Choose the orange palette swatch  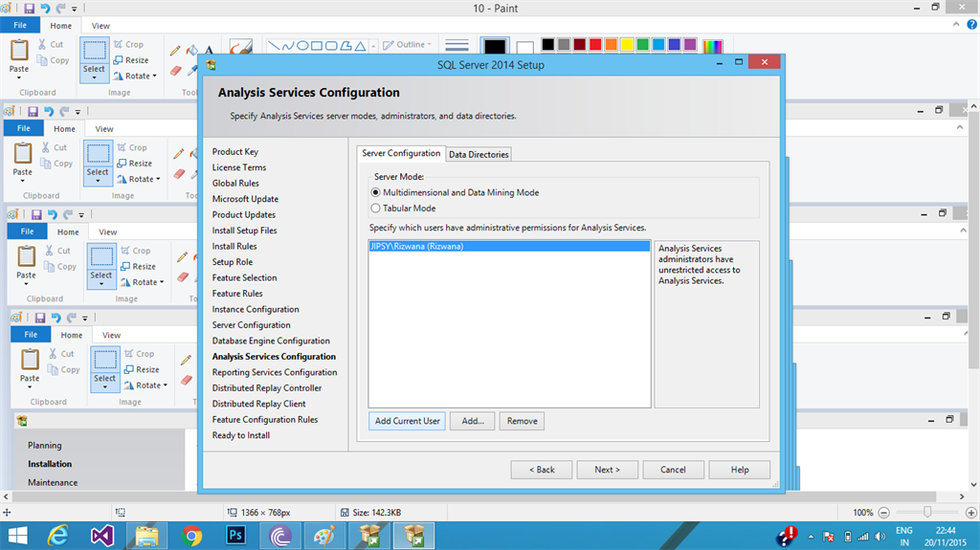click(x=612, y=44)
